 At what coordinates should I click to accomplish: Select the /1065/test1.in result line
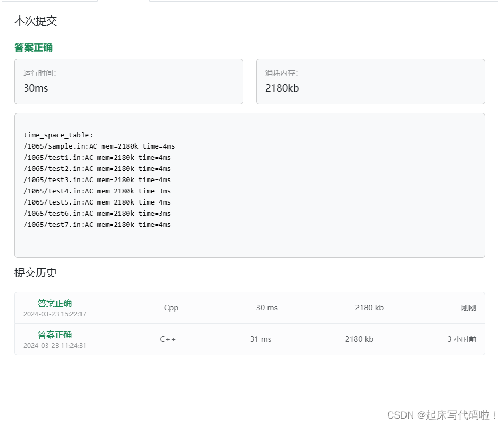[97, 158]
